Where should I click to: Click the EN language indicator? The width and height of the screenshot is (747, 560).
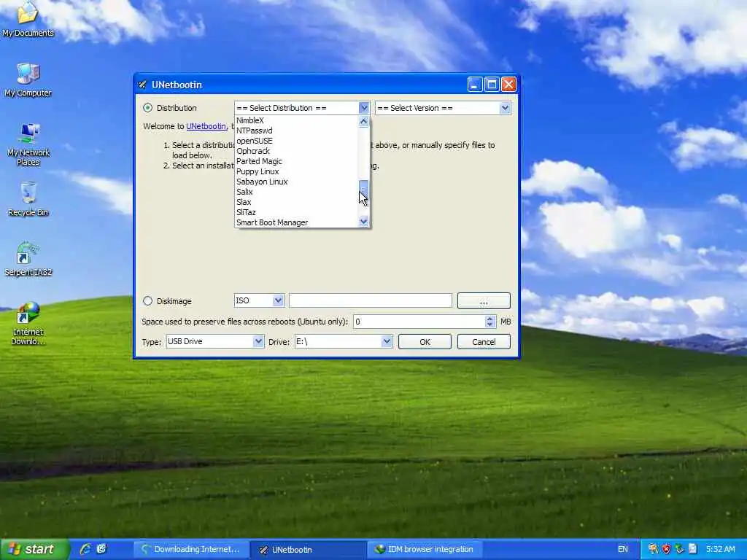623,549
